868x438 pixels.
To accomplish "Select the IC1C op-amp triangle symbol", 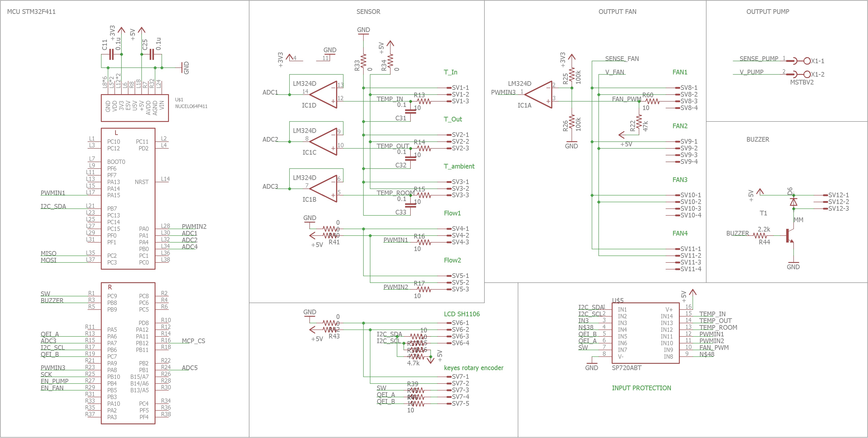I will [x=324, y=142].
